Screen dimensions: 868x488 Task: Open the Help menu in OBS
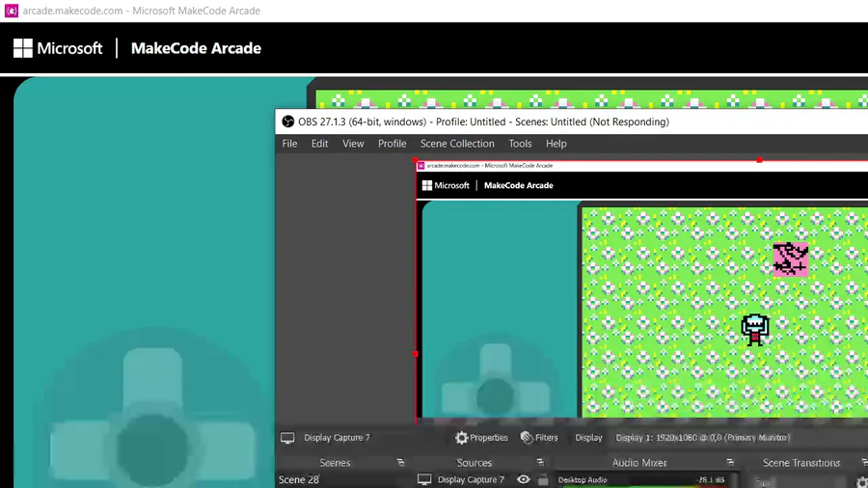click(x=556, y=144)
